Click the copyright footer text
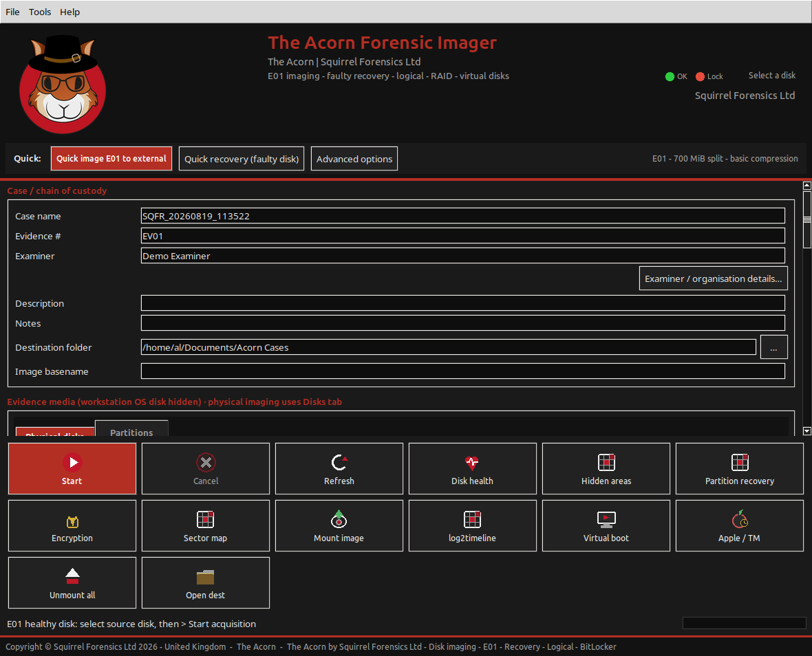812x656 pixels. point(311,646)
